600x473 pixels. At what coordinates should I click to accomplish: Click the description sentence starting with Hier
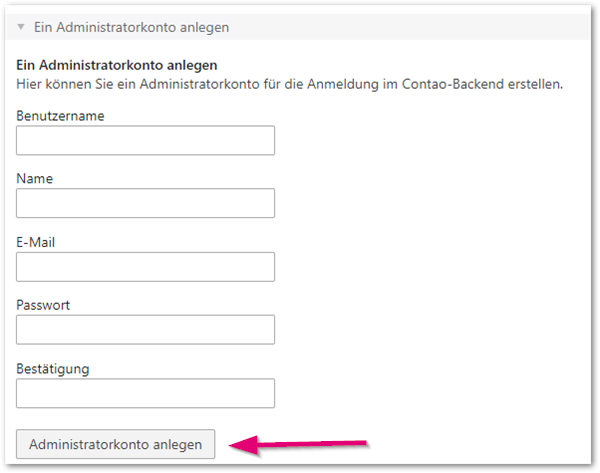(x=290, y=84)
